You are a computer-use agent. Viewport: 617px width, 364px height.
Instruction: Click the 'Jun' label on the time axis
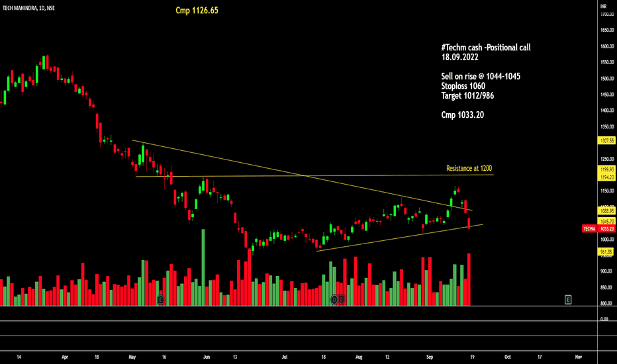(207, 357)
